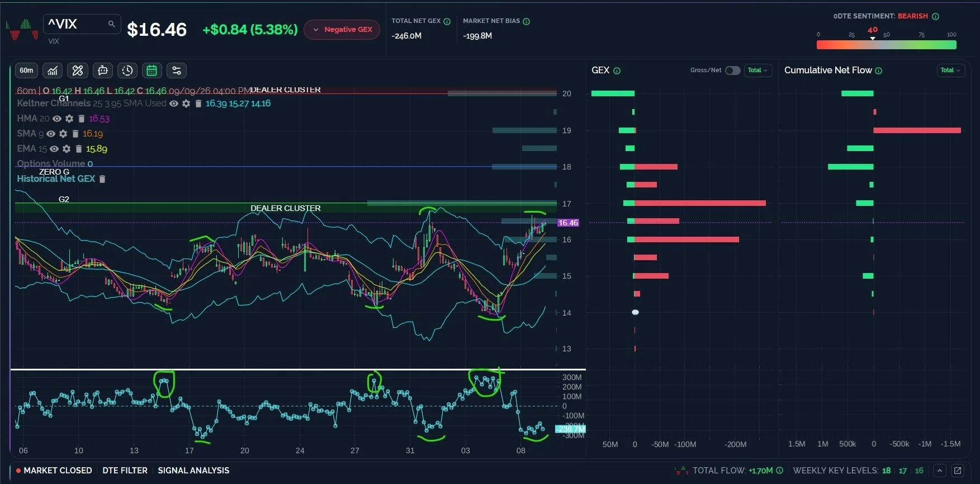980x484 pixels.
Task: Open the robot assistant icon
Action: (103, 71)
